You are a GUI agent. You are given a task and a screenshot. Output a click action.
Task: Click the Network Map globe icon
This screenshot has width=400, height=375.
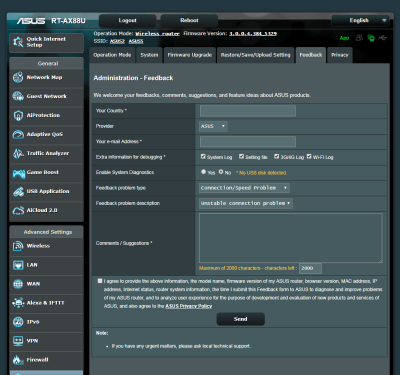pyautogui.click(x=18, y=77)
